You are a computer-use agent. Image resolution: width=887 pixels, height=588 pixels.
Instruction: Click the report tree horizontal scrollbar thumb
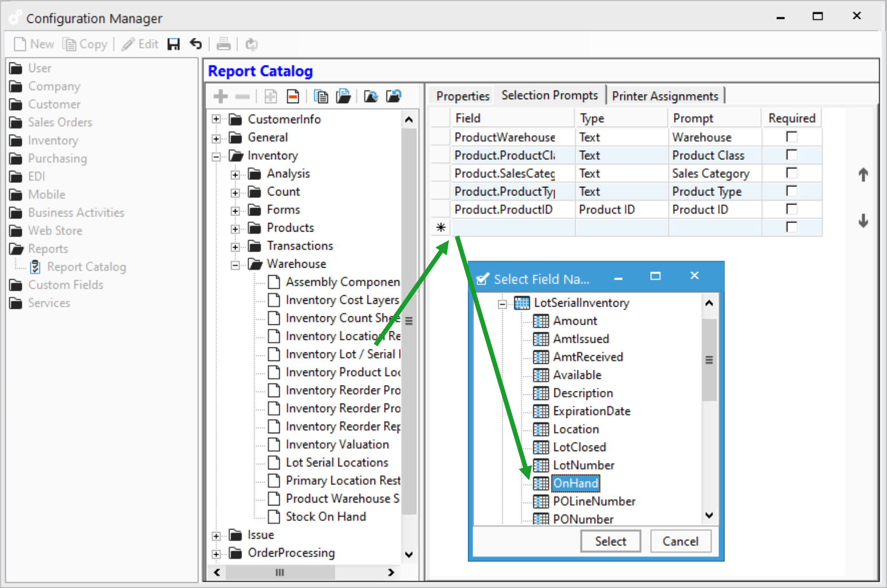coord(280,572)
